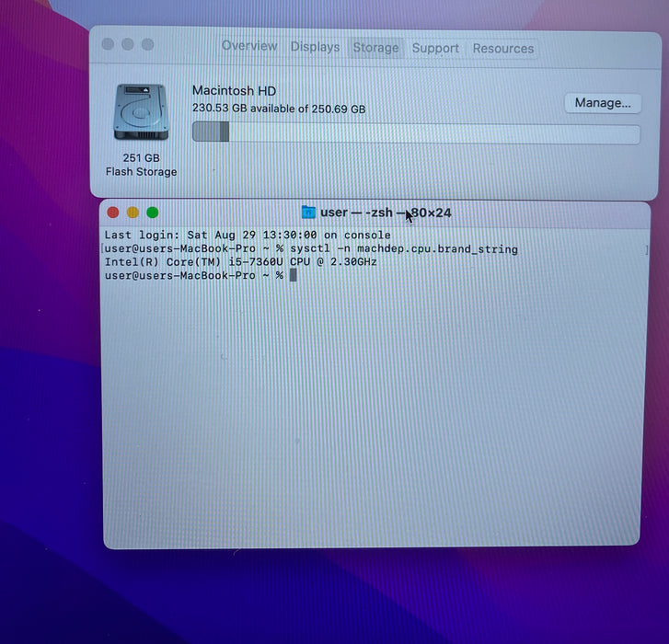This screenshot has width=669, height=644.
Task: Click the Macintosh HD drive icon
Action: [141, 112]
